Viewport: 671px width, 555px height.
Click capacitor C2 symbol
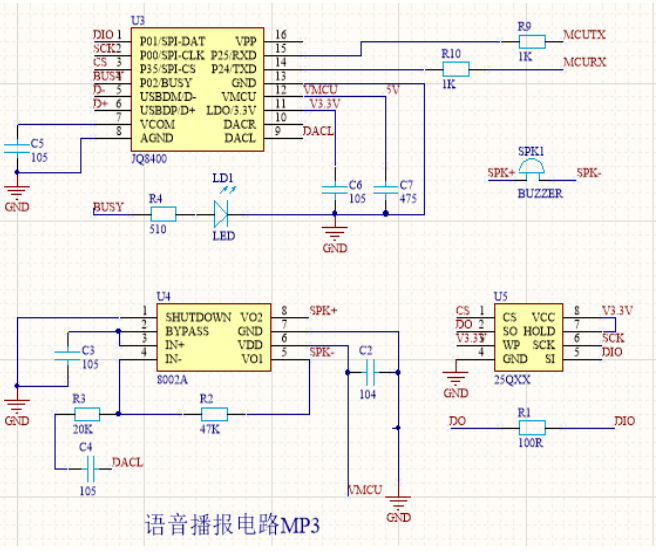[371, 372]
